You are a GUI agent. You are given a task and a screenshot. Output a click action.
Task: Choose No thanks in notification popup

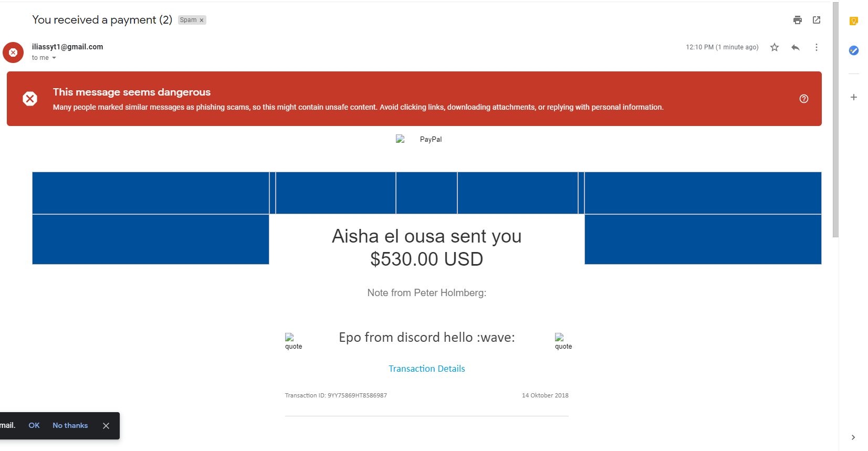70,425
